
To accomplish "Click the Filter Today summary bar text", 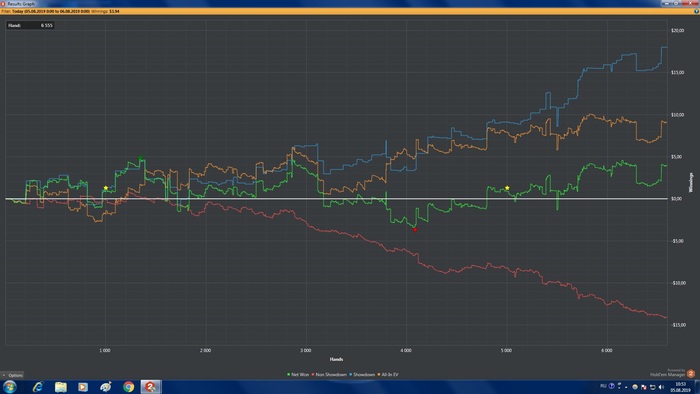I will pos(60,11).
